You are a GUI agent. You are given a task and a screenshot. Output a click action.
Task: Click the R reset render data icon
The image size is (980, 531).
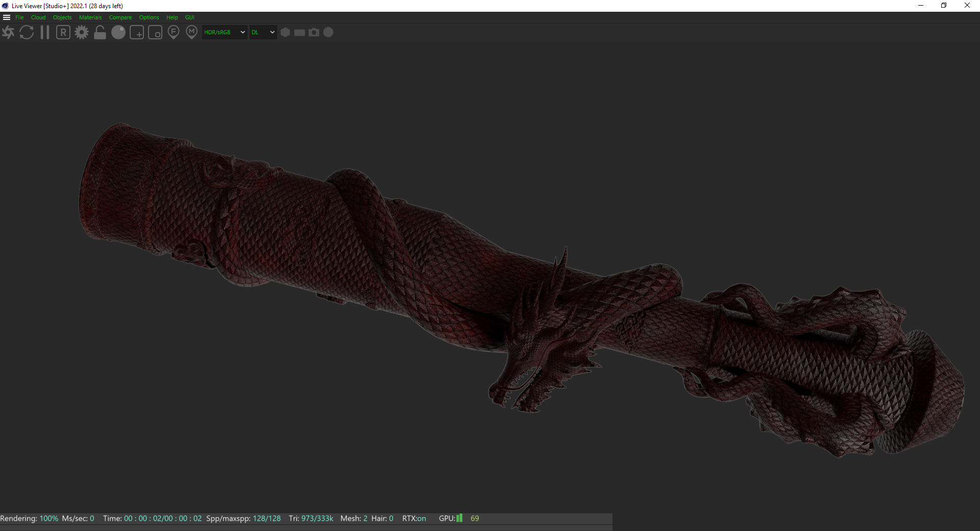click(x=63, y=33)
